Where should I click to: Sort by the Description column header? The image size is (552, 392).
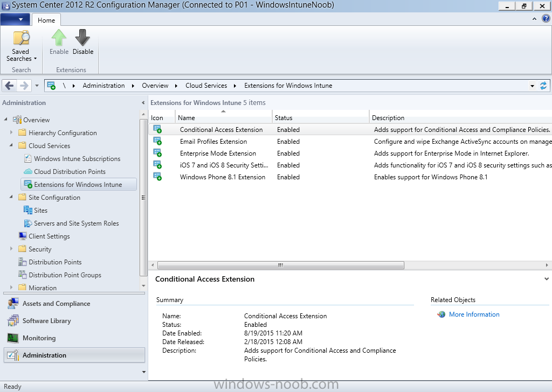(x=460, y=117)
